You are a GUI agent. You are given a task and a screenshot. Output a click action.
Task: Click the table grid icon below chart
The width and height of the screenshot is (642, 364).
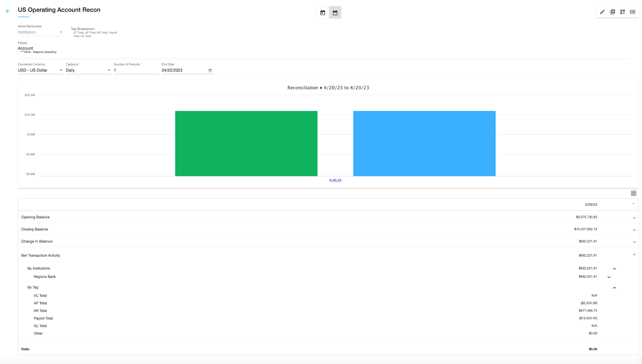634,193
